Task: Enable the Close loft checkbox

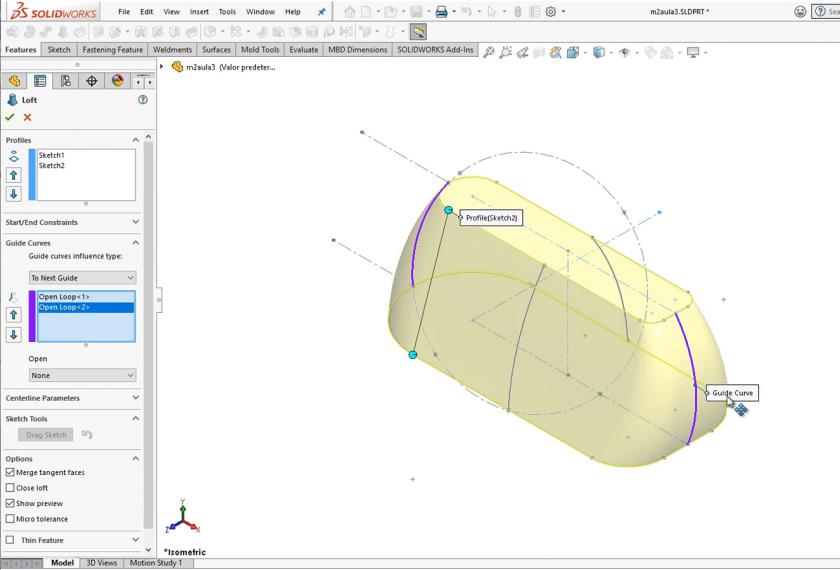Action: pos(10,488)
